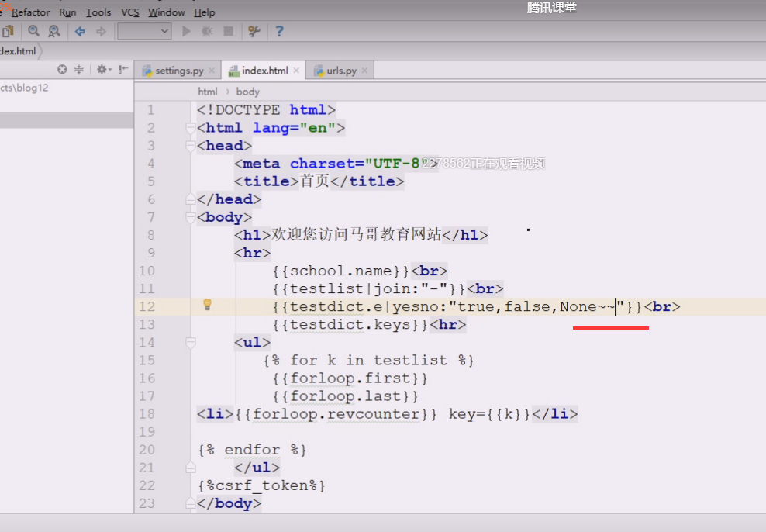Click collapse all icon in project panel
Viewport: 766px width, 532px height.
coord(78,69)
